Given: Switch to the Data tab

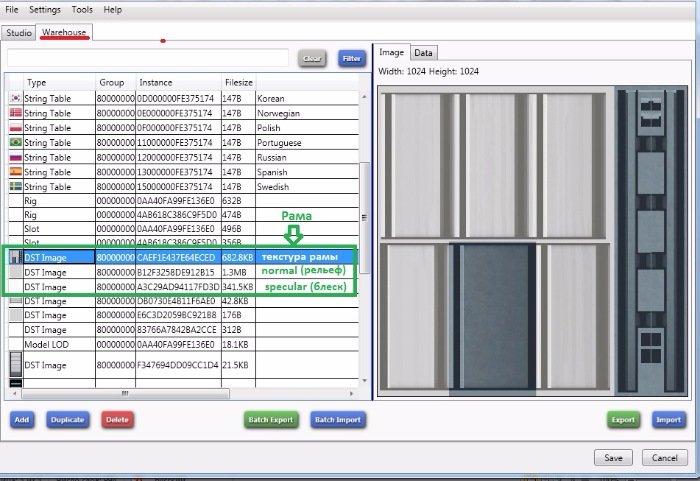Looking at the screenshot, I should pyautogui.click(x=424, y=53).
